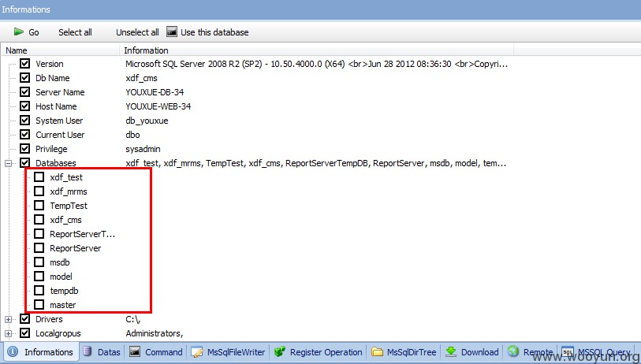Image resolution: width=641 pixels, height=364 pixels.
Task: Uncheck the Version checkbox
Action: (x=25, y=64)
